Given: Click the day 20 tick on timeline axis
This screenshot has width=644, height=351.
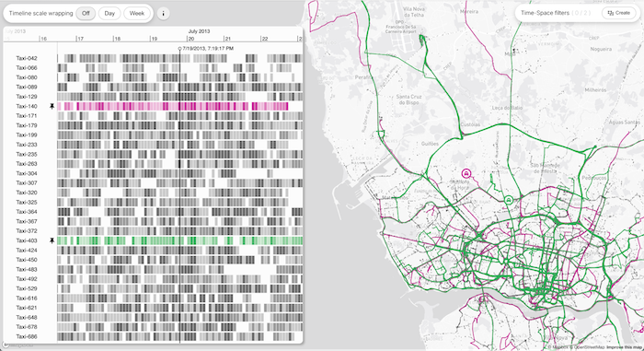Looking at the screenshot, I should [x=191, y=39].
